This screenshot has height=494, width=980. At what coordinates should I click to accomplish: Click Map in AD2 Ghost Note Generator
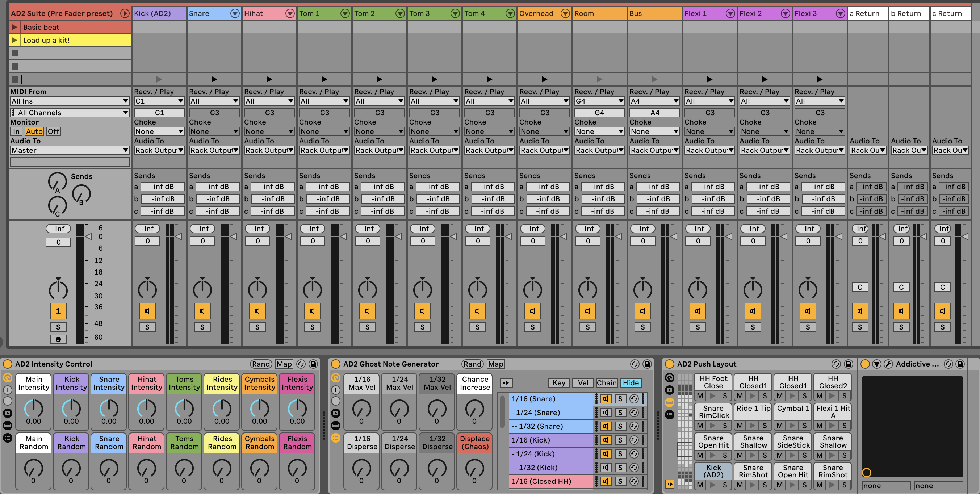tap(496, 364)
